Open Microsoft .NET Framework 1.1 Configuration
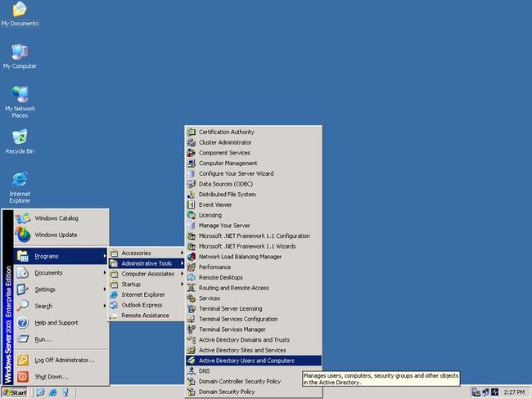Viewport: 532px width, 399px height. tap(254, 236)
